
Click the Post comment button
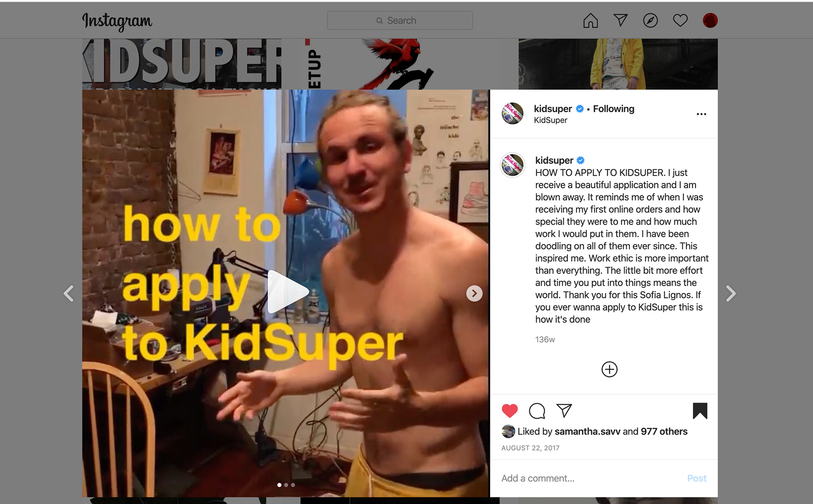point(697,478)
